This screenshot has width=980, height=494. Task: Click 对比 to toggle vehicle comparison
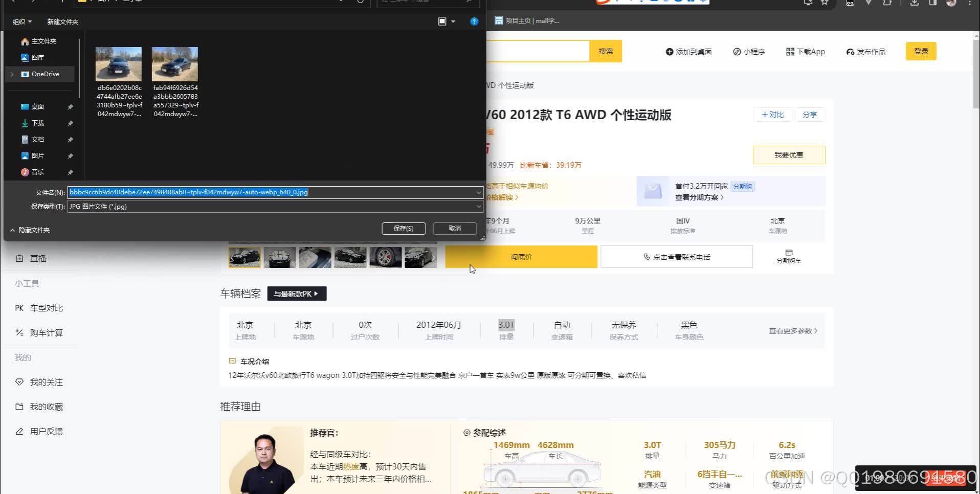pos(773,115)
